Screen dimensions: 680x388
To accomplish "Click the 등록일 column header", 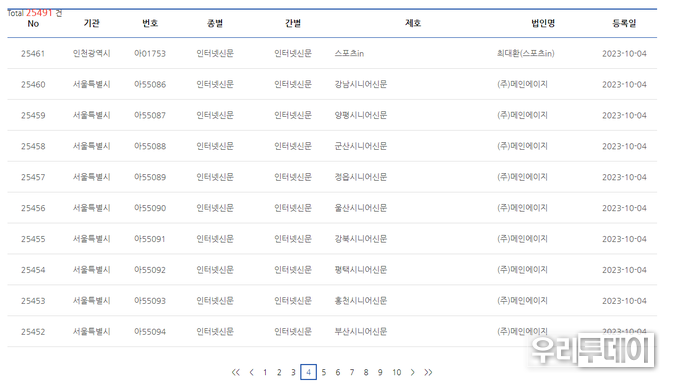I will [624, 23].
